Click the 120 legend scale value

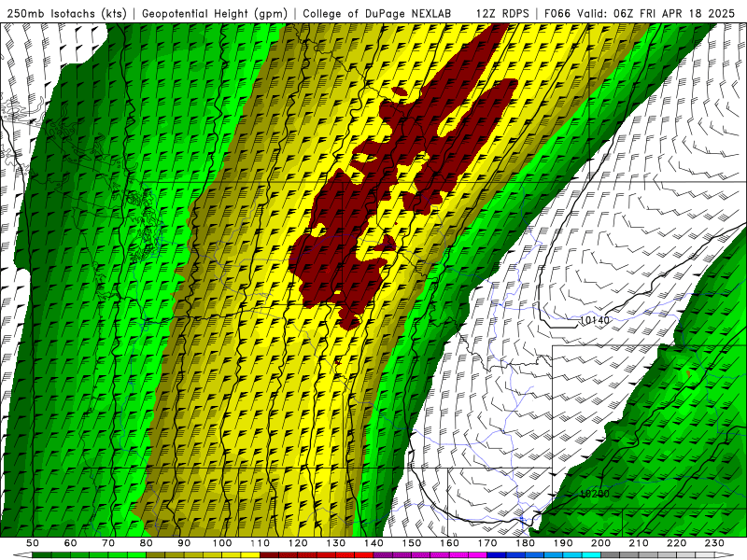(298, 543)
